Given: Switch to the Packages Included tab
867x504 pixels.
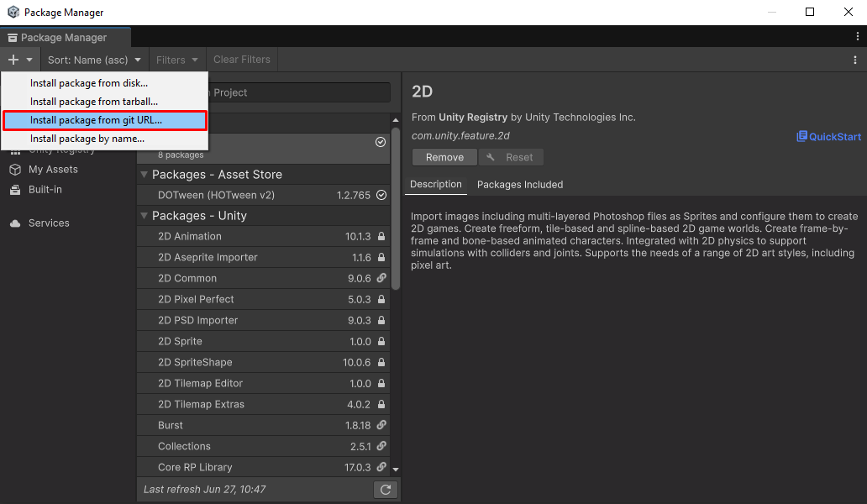Looking at the screenshot, I should click(520, 185).
